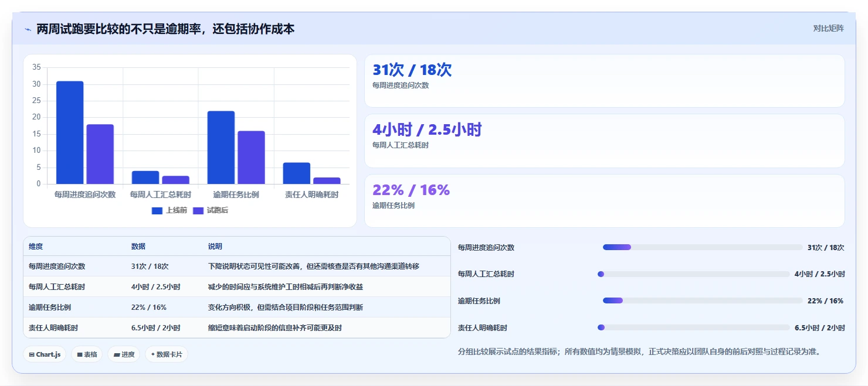Click the 上线前 bar for 逾期任务比例
Screen dimensions: 868x386
221,148
